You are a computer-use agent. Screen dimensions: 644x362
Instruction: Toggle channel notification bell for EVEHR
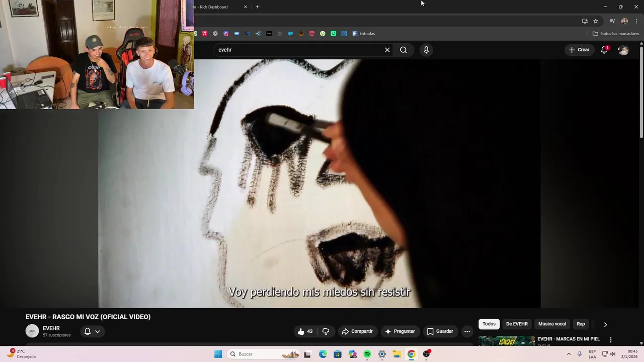coord(88,331)
